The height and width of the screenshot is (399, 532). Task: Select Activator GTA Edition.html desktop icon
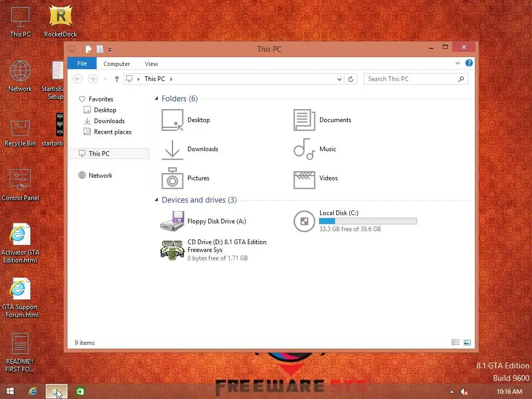(20, 244)
